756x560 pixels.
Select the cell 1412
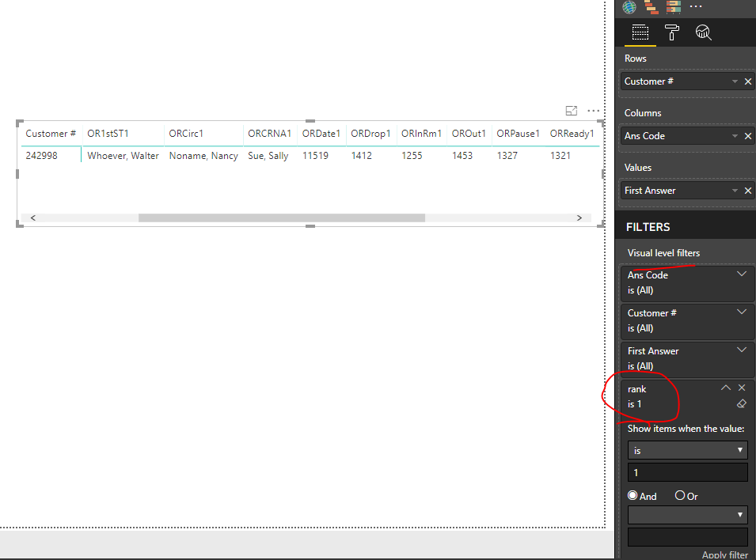(362, 156)
